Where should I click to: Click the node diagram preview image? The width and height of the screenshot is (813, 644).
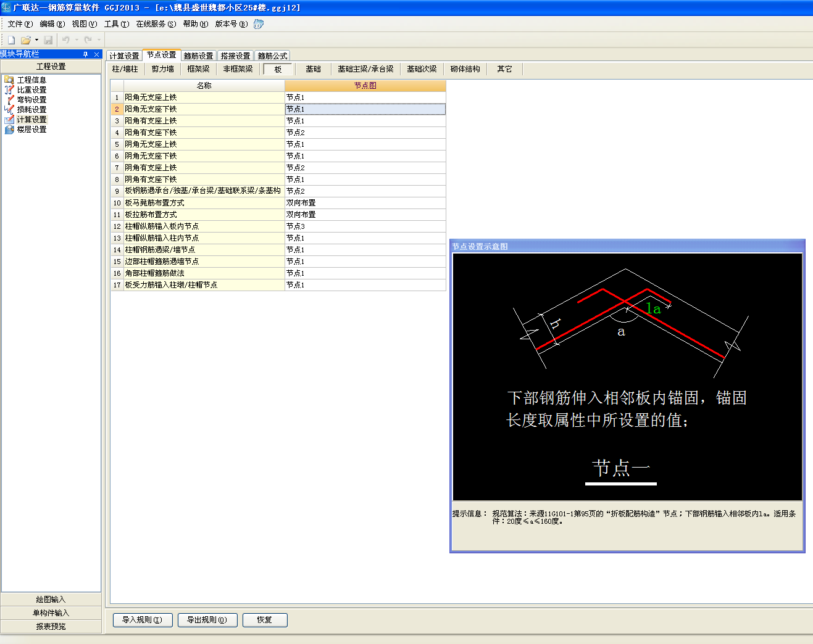[627, 377]
